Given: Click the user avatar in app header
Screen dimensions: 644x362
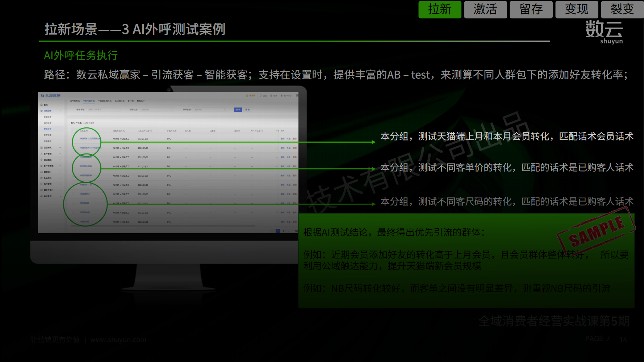Looking at the screenshot, I should coord(297,96).
